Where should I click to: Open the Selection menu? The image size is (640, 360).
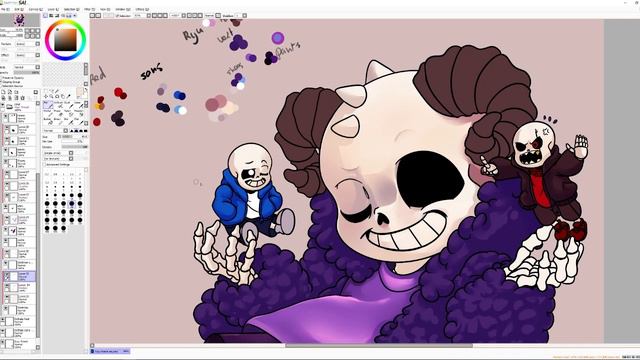point(71,9)
